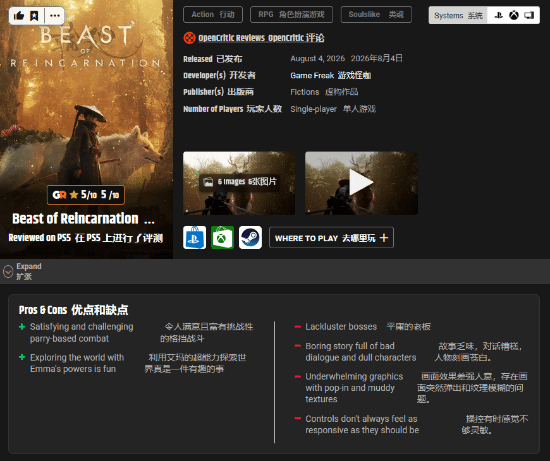Bookmark this game with the bookmark icon
Viewport: 550px width, 461px height.
[34, 15]
